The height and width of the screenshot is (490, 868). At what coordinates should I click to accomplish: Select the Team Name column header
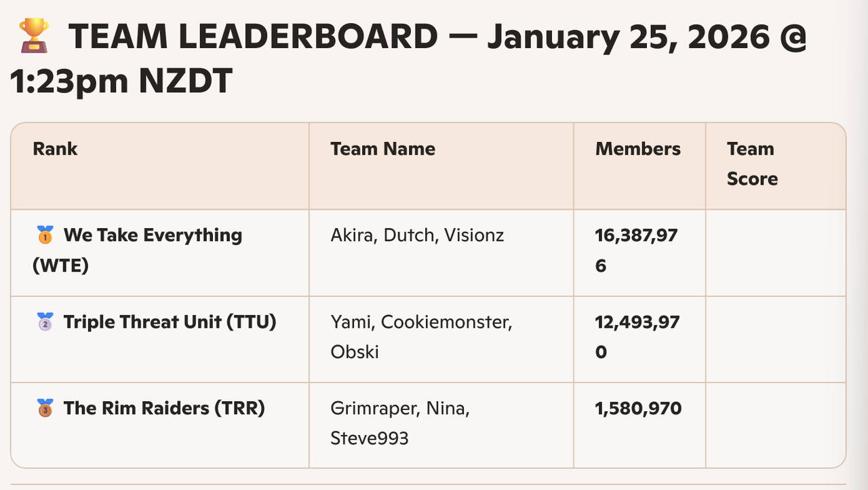coord(382,149)
